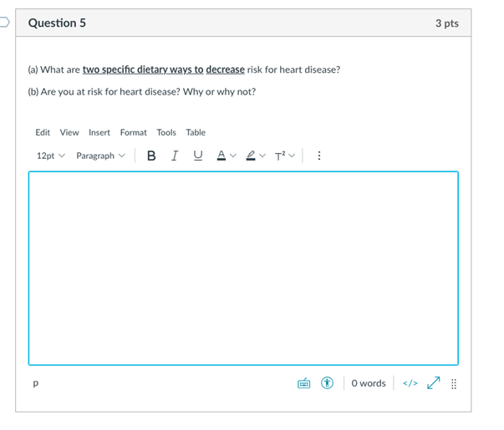Open superscript dropdown arrow

pyautogui.click(x=292, y=156)
